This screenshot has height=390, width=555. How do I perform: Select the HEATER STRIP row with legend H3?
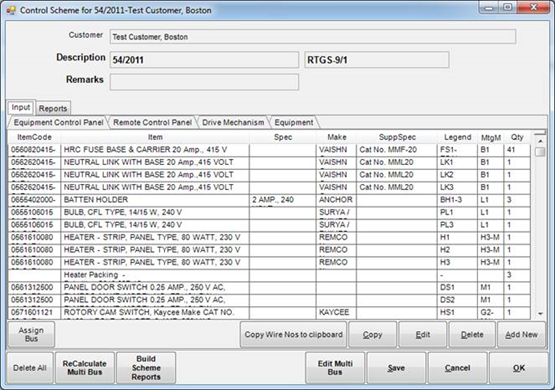point(269,263)
